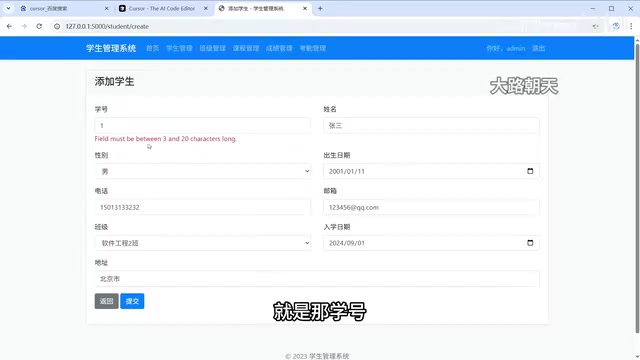Viewport: 640px width, 360px height.
Task: Reload the page with the refresh icon
Action: pos(39,26)
